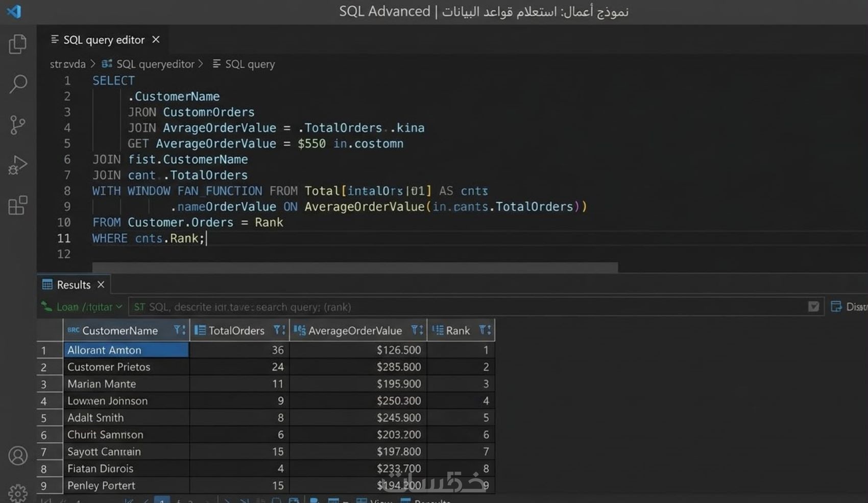This screenshot has width=868, height=503.
Task: Click the VS Code logo icon
Action: [14, 11]
